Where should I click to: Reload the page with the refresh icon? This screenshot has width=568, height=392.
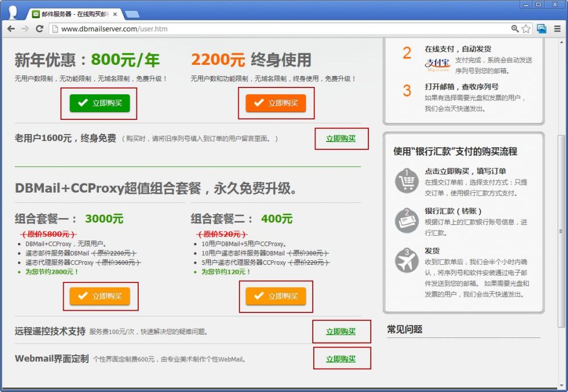39,28
